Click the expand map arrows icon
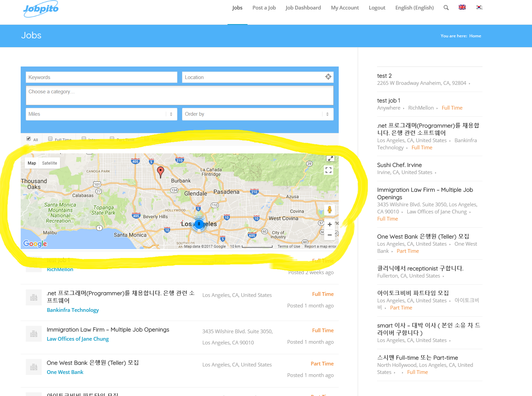 [330, 158]
